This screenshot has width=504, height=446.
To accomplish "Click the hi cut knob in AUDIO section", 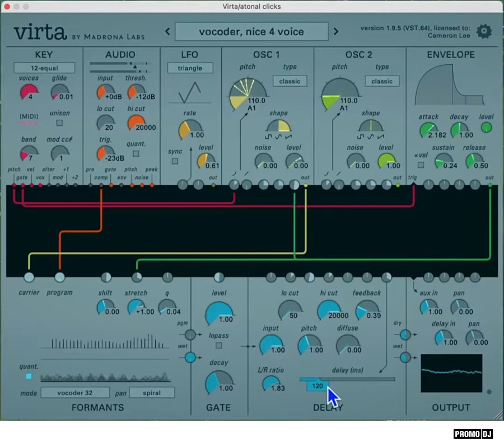I will pos(136,123).
